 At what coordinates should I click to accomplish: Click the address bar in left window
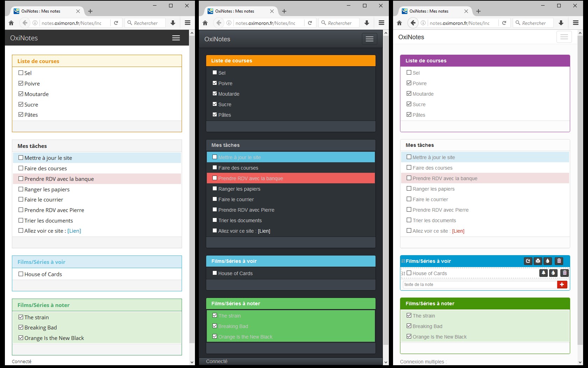pyautogui.click(x=71, y=23)
